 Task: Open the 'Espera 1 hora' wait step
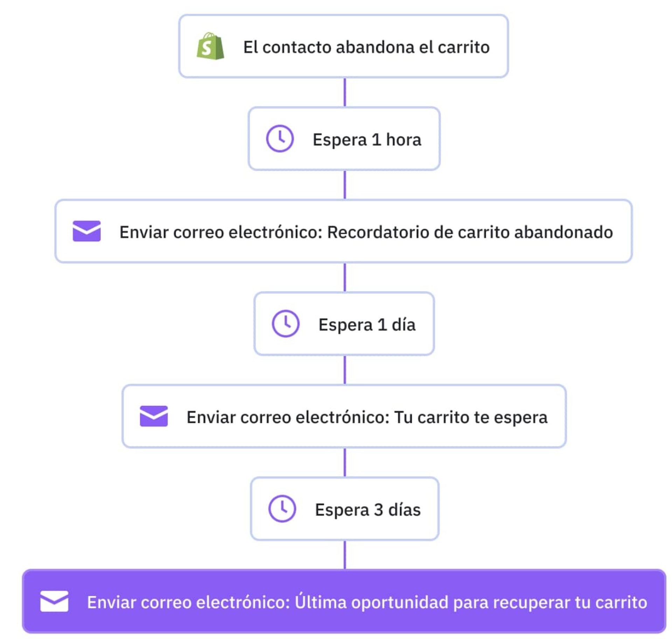click(x=366, y=140)
